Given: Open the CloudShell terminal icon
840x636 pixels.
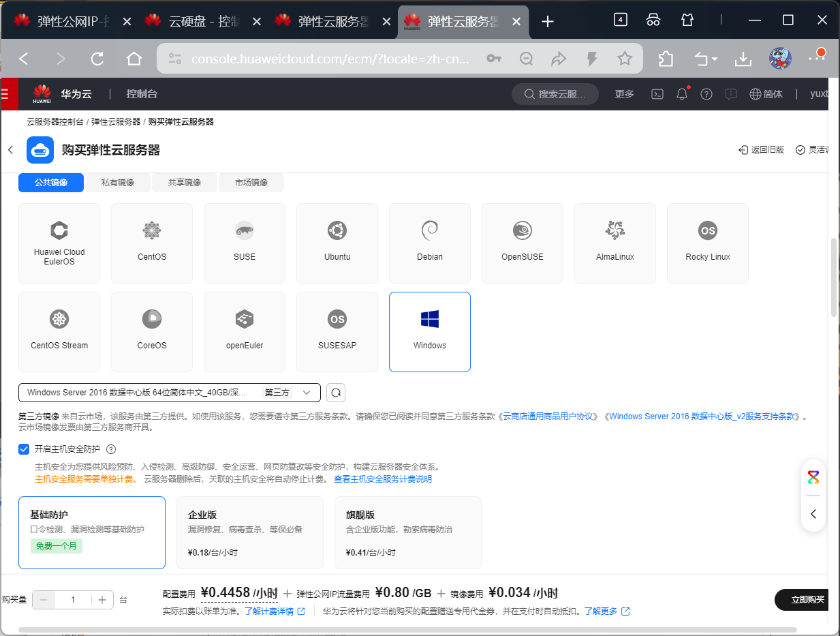Looking at the screenshot, I should 657,94.
